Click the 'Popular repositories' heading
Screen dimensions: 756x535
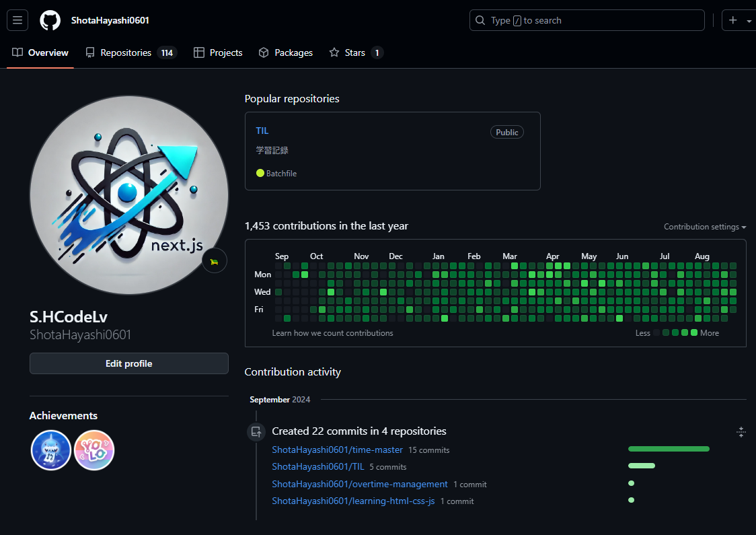pyautogui.click(x=292, y=98)
